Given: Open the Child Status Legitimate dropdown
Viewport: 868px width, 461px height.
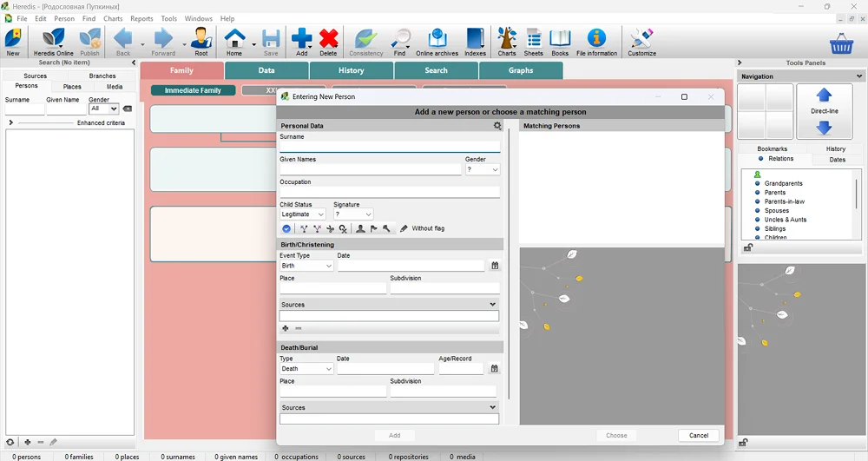Looking at the screenshot, I should 303,214.
